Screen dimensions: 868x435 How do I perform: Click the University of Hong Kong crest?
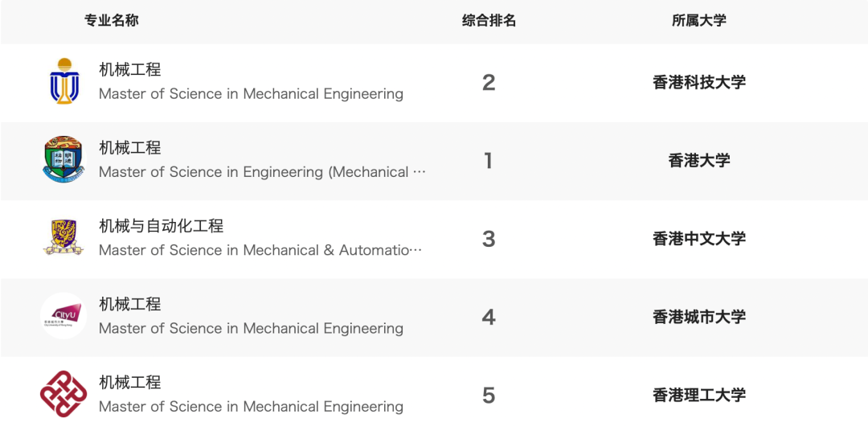(x=63, y=160)
